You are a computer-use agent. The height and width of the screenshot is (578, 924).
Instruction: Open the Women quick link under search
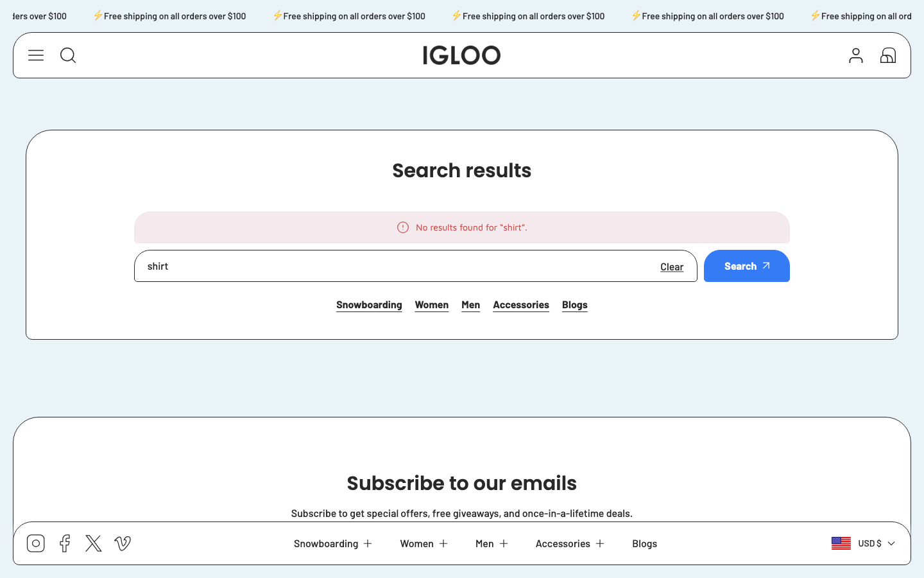432,305
